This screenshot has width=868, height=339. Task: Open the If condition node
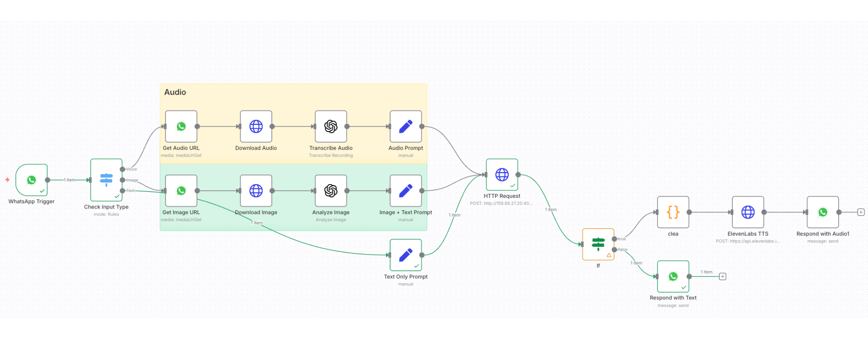point(598,244)
